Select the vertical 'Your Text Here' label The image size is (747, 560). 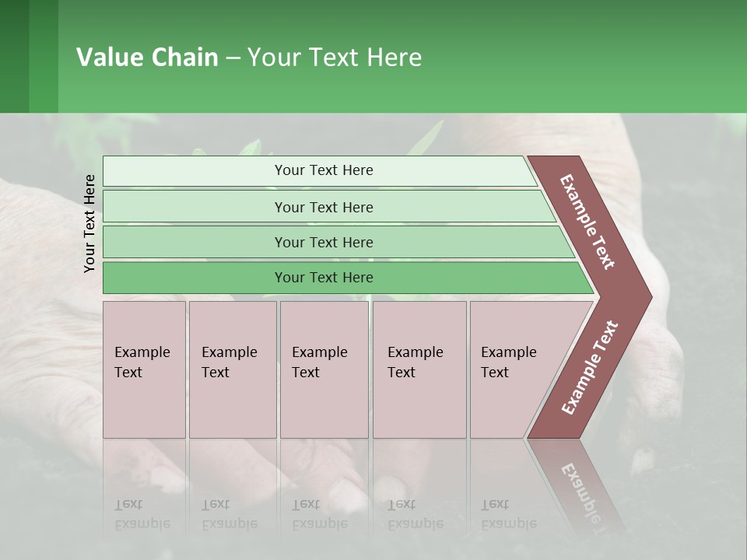[89, 223]
